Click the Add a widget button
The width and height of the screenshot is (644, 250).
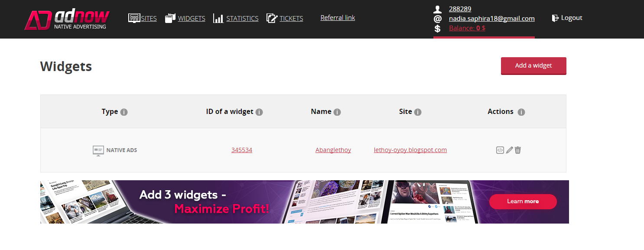point(533,66)
